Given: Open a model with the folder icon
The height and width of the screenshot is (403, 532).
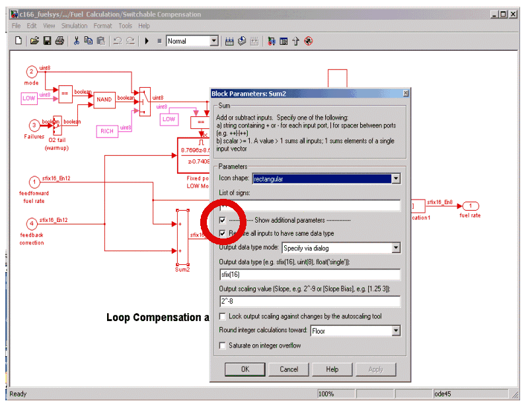Looking at the screenshot, I should pyautogui.click(x=34, y=41).
